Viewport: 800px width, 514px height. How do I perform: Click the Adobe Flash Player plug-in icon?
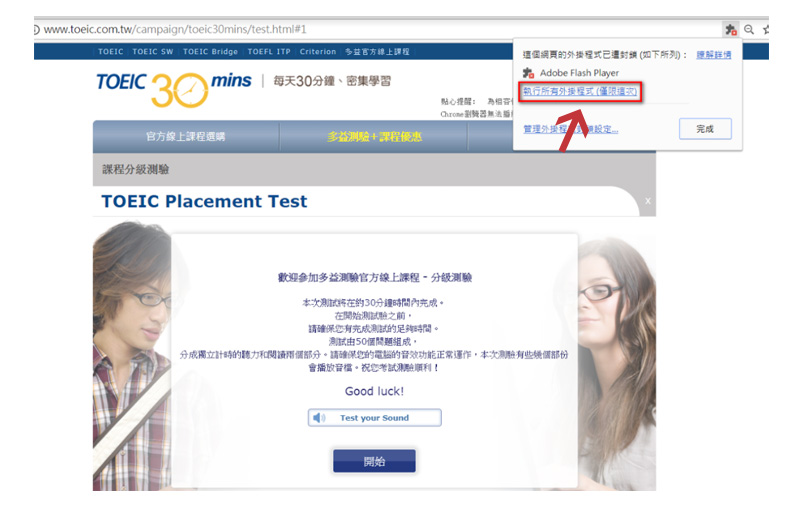point(528,73)
